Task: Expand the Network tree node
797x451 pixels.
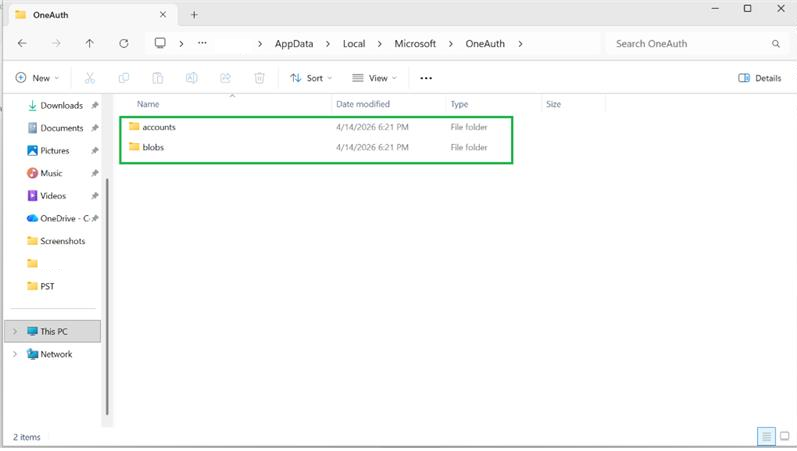Action: (15, 354)
